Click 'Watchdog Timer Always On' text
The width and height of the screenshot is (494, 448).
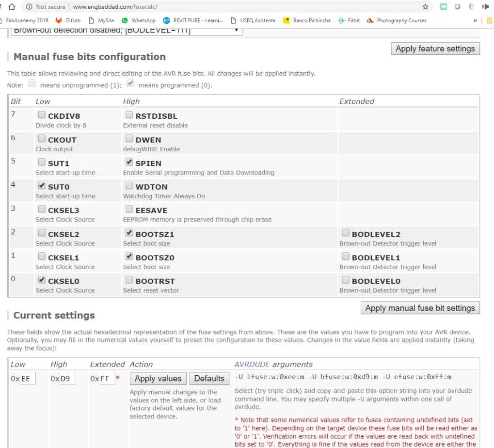click(164, 196)
